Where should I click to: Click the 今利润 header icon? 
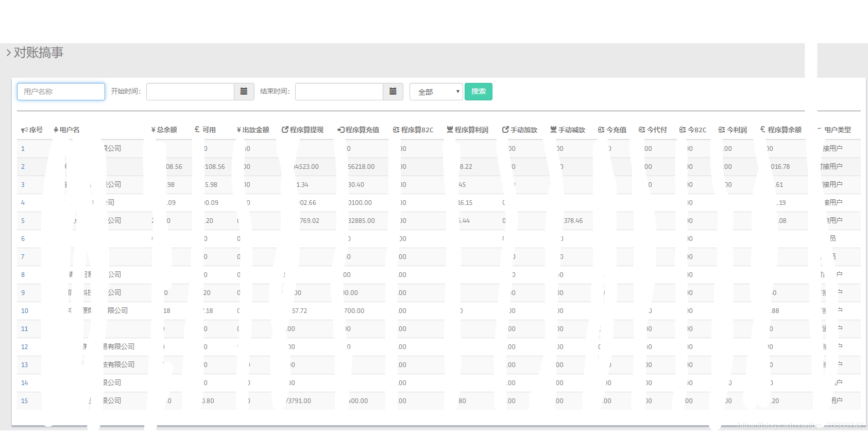[x=722, y=130]
